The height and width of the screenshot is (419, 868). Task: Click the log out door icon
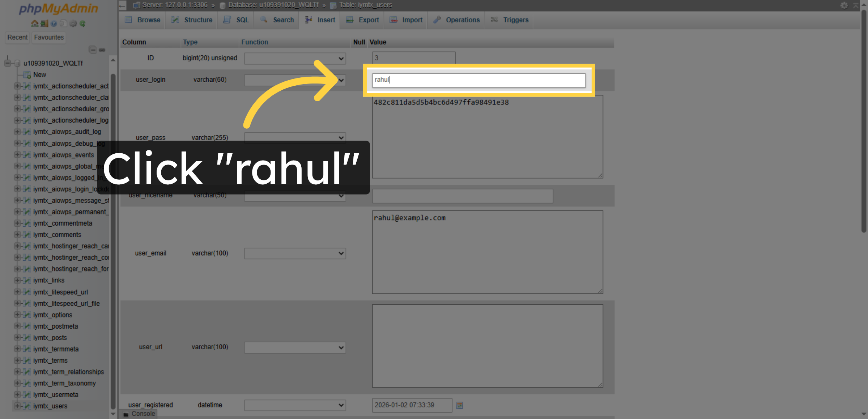[x=44, y=23]
